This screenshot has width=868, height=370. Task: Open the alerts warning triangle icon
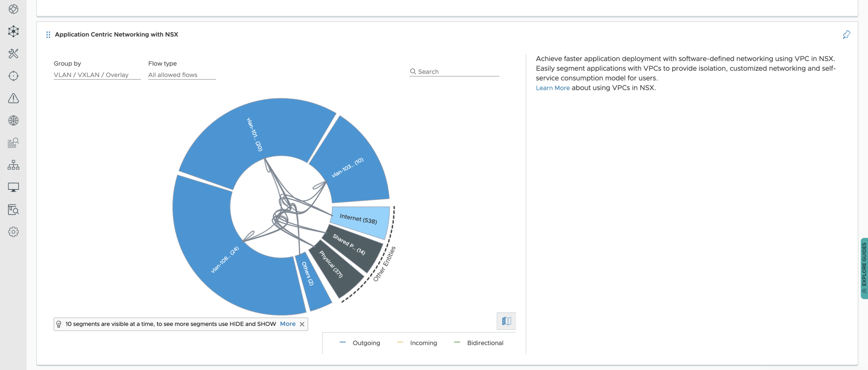[13, 98]
